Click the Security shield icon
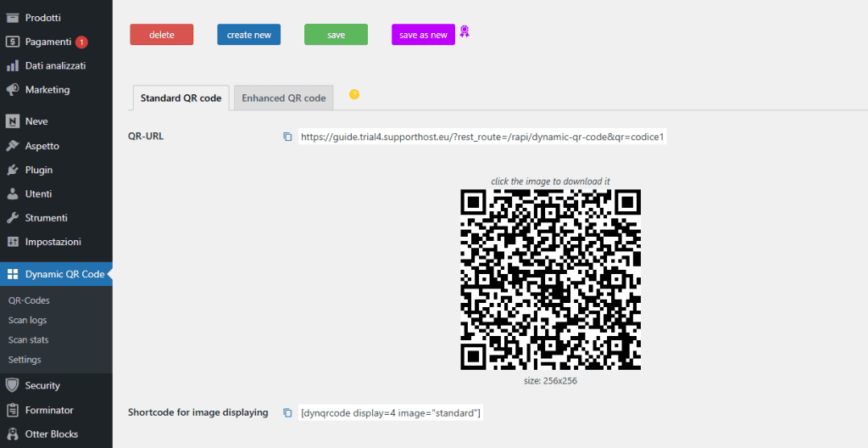 coord(12,385)
